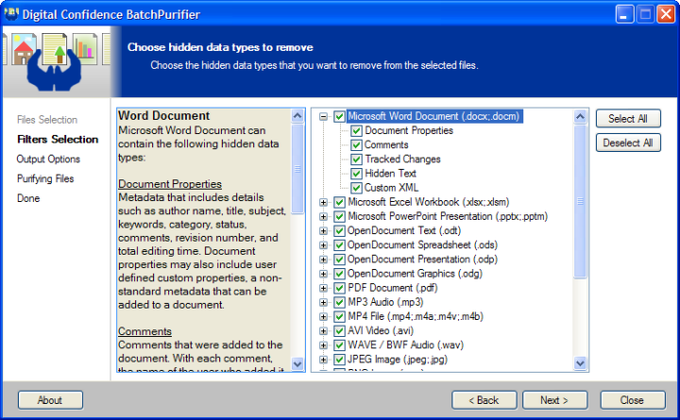Screen dimensions: 680x420
Task: Expand the MP4 File node
Action: (323, 317)
